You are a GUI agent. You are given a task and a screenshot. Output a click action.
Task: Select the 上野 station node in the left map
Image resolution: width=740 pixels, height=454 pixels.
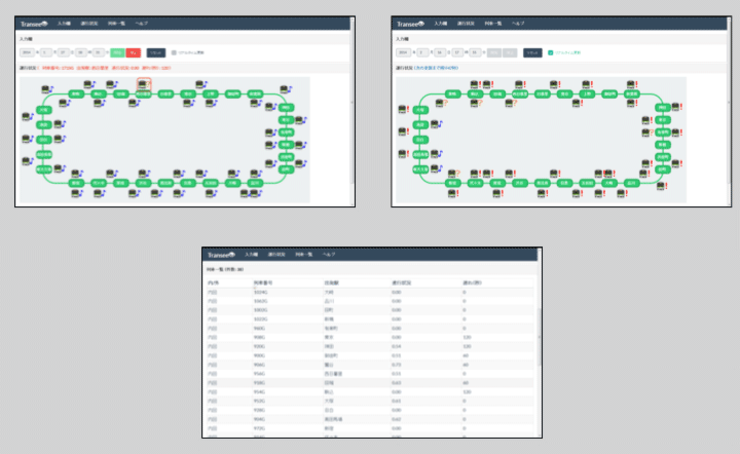210,93
